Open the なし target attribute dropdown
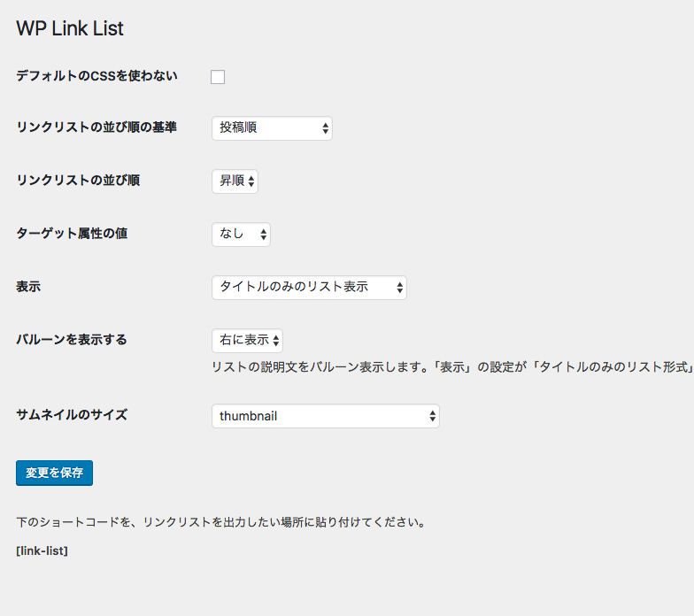 click(x=241, y=235)
